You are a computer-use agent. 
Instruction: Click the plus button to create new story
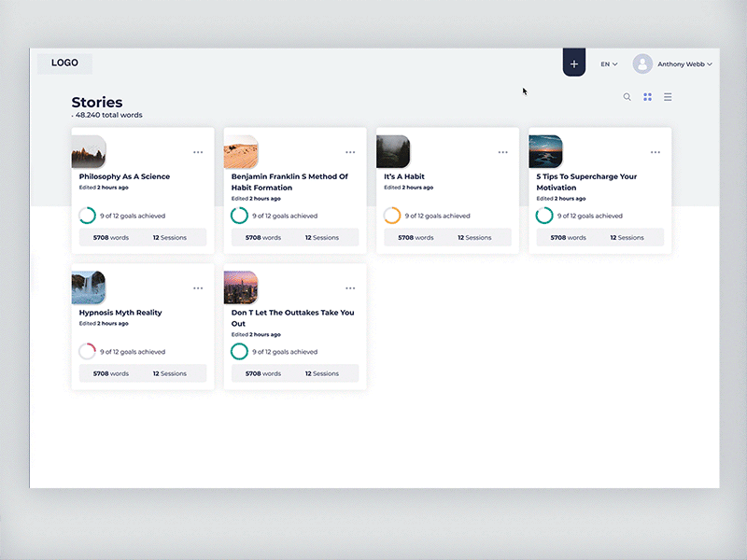573,62
